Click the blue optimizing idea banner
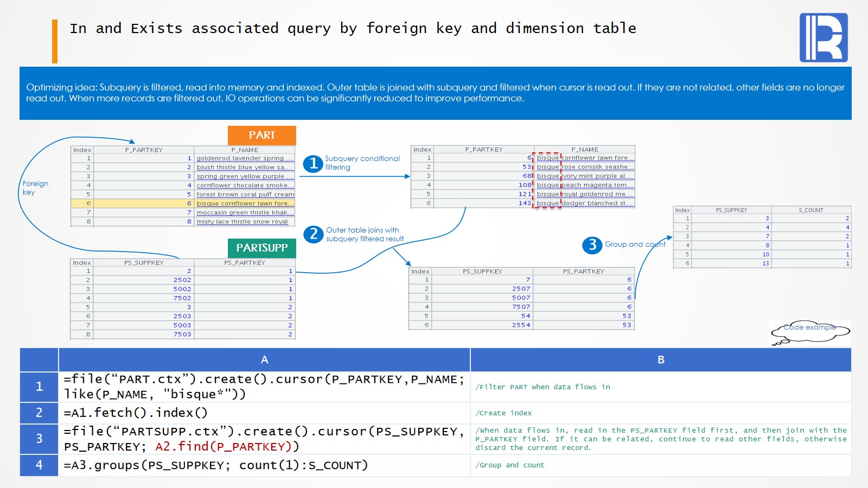The height and width of the screenshot is (488, 868). click(x=435, y=93)
